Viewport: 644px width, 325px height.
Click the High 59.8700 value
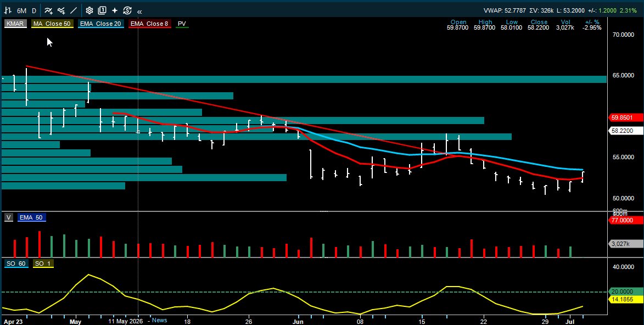(x=485, y=28)
